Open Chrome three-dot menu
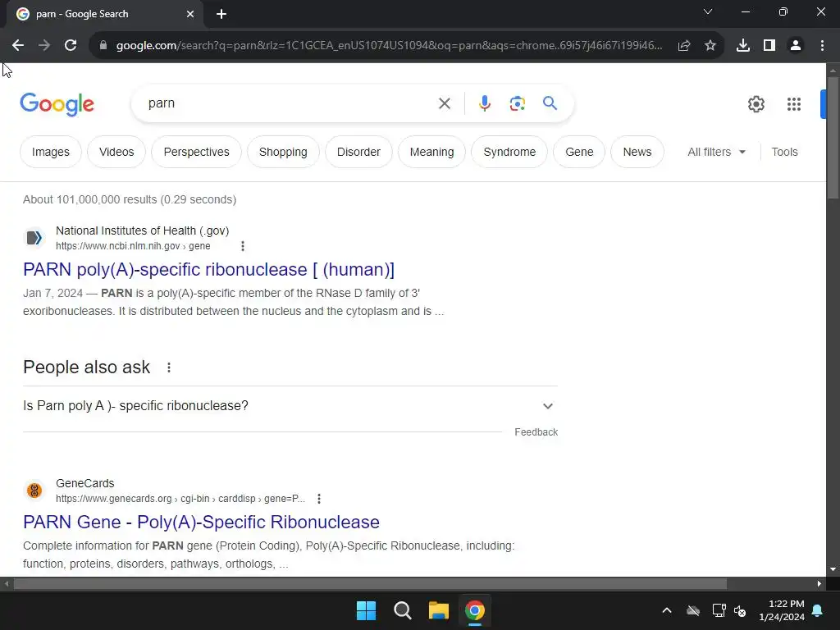The image size is (840, 630). [x=822, y=46]
